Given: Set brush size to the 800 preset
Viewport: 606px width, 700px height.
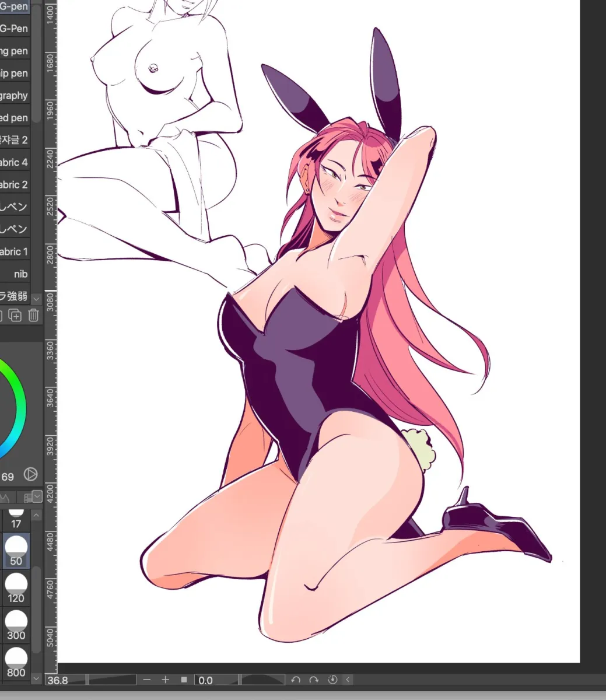Looking at the screenshot, I should click(x=16, y=663).
